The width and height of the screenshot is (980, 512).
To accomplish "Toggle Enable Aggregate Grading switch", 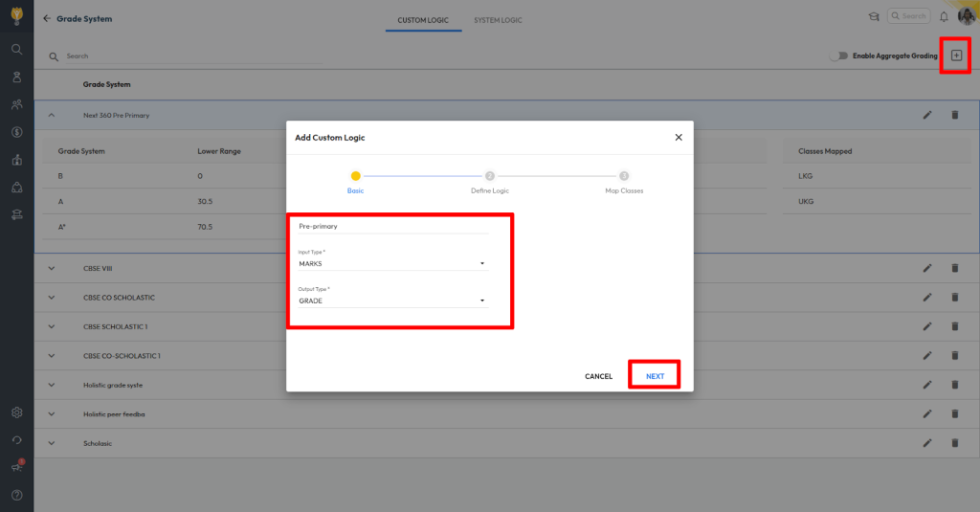I will coord(839,56).
